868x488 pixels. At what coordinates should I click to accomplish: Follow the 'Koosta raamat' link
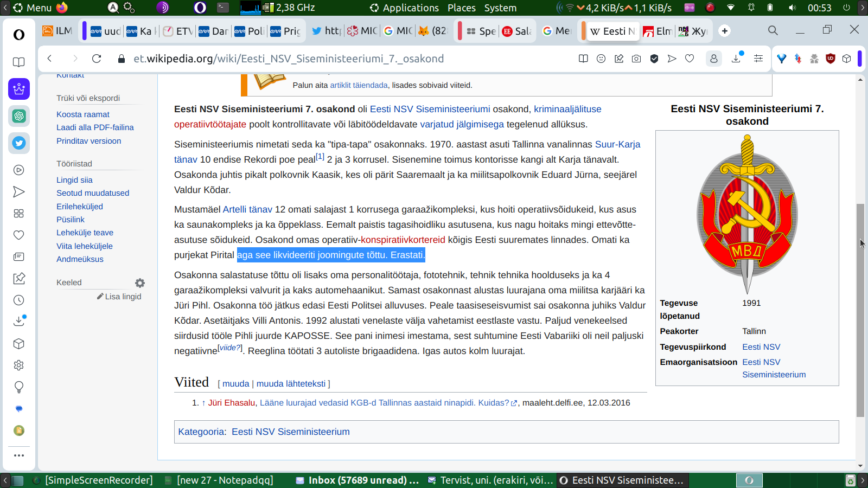[83, 114]
